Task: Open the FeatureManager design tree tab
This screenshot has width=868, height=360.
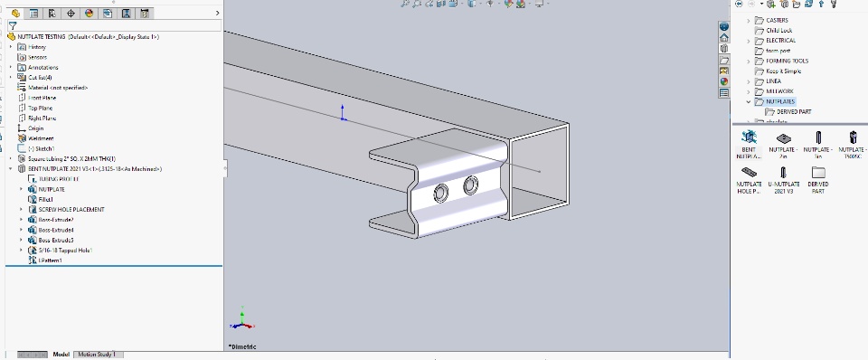Action: 15,14
